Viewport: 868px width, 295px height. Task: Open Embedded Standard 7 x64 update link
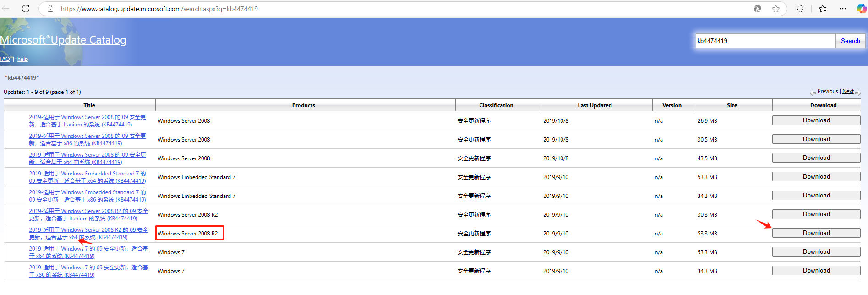(x=87, y=177)
